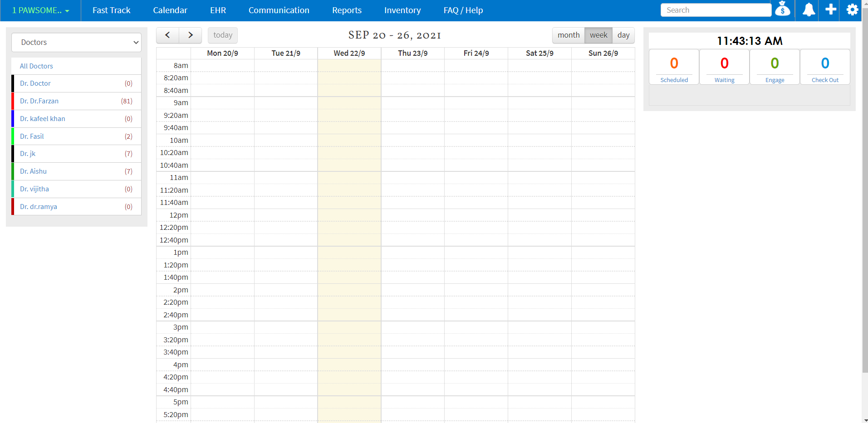
Task: Open the Inventory menu
Action: (402, 10)
